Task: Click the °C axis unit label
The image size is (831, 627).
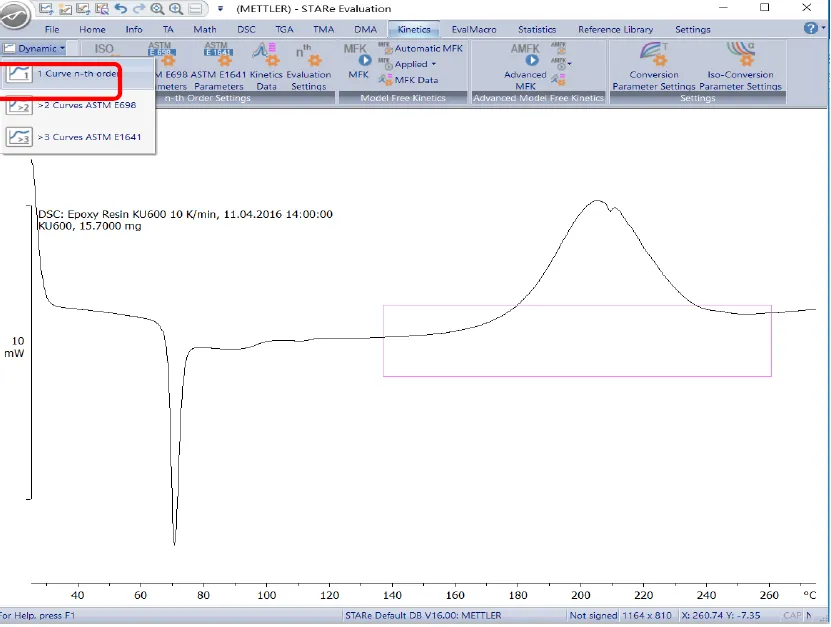Action: point(809,595)
